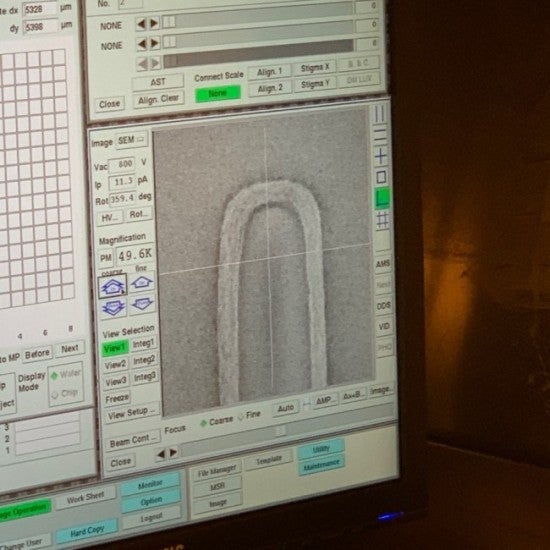Show the grid overlay hash icon
This screenshot has width=550, height=550.
click(382, 221)
